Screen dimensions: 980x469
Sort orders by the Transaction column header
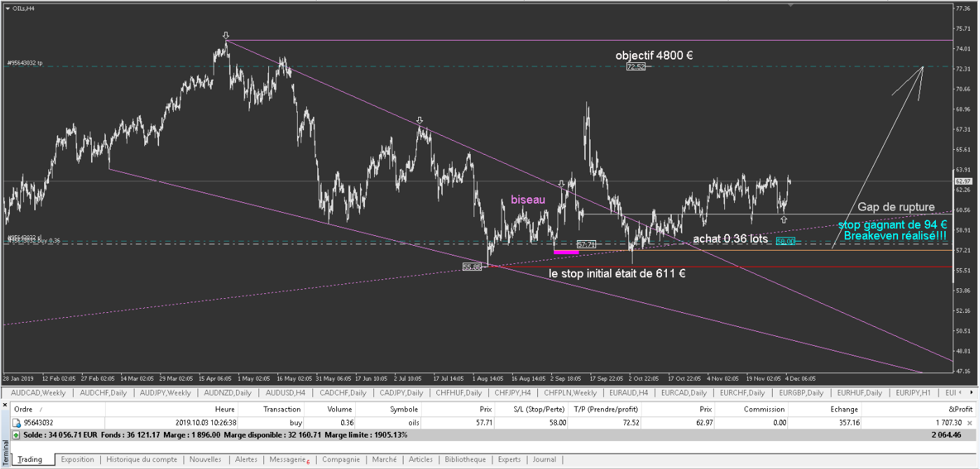tap(272, 409)
